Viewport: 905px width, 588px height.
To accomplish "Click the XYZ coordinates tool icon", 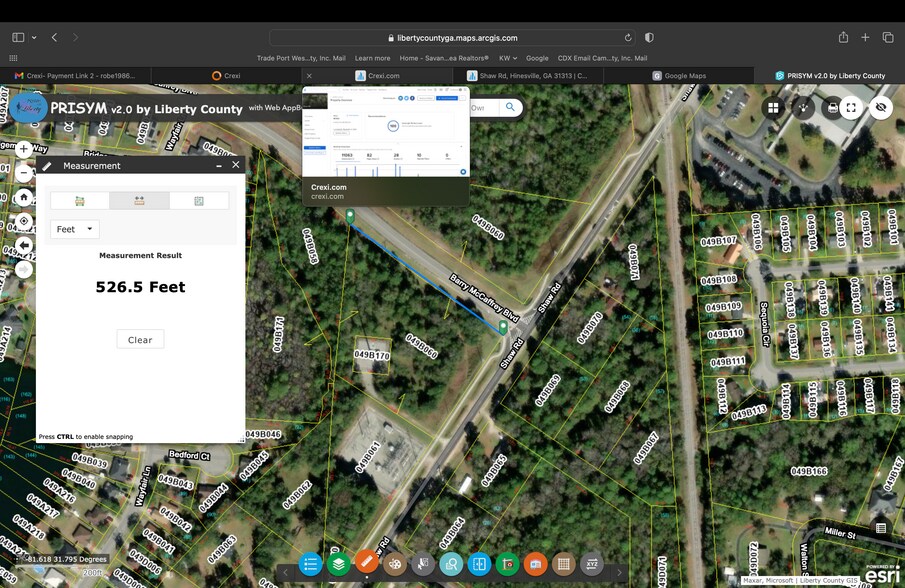I will [590, 563].
